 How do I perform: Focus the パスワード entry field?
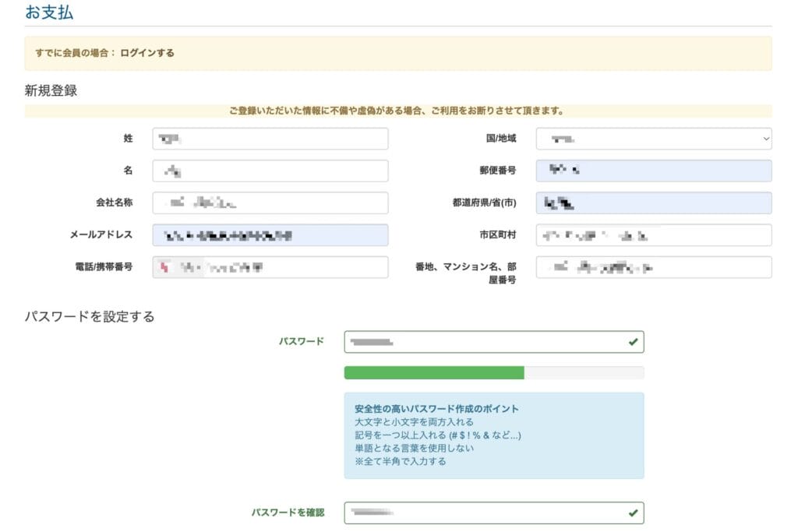(483, 342)
